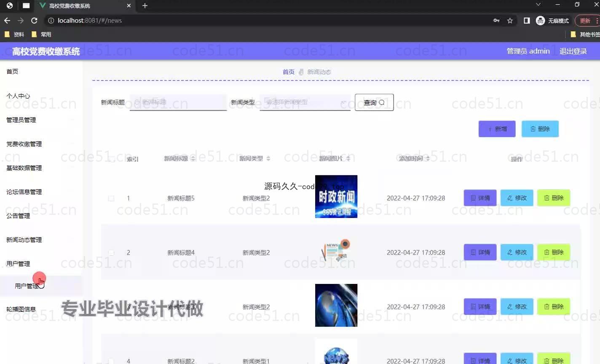Select the checkbox for row 新闻标题5
Screen dimensions: 600x364
(x=111, y=198)
